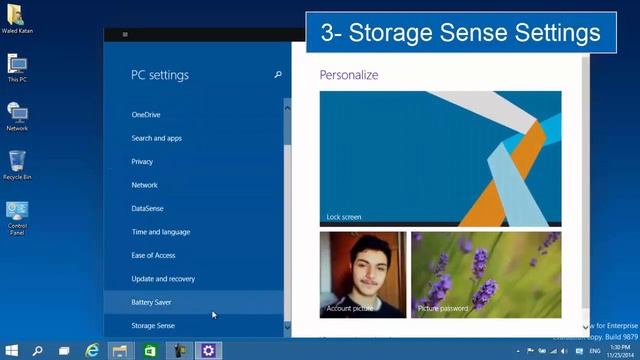Open Task View from the taskbar
The width and height of the screenshot is (640, 360).
(64, 351)
